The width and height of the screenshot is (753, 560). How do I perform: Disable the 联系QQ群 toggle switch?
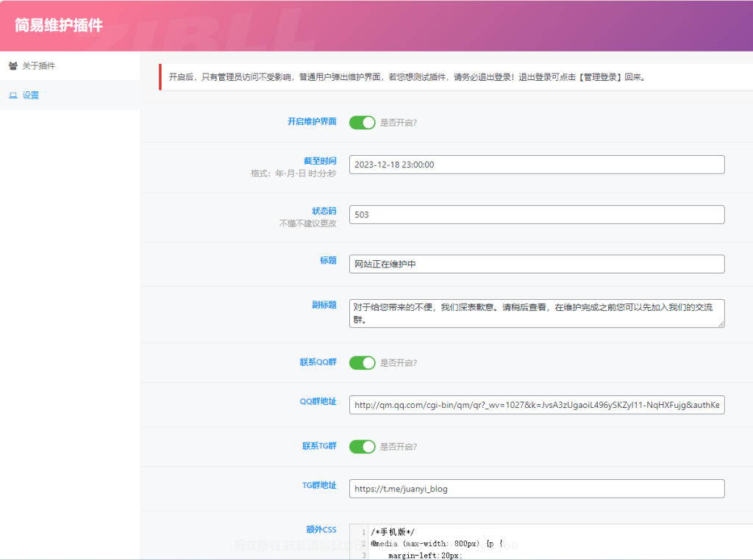pos(362,363)
